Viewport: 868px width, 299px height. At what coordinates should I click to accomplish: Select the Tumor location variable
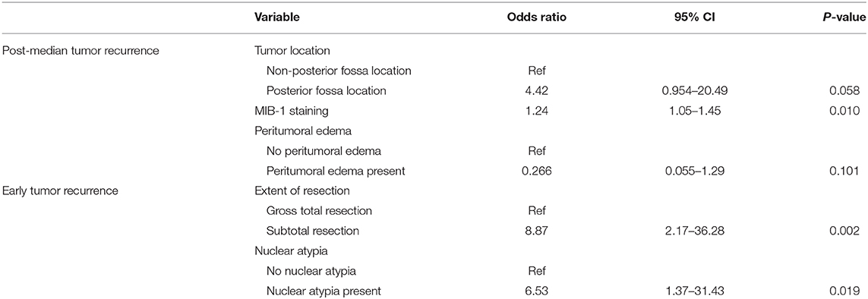[292, 51]
